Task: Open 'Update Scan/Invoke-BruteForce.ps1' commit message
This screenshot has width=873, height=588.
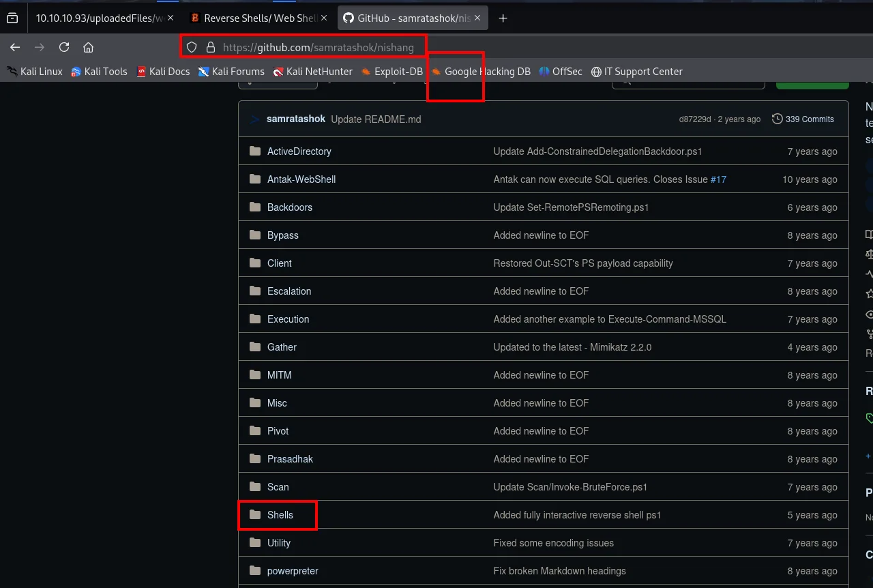Action: point(570,487)
